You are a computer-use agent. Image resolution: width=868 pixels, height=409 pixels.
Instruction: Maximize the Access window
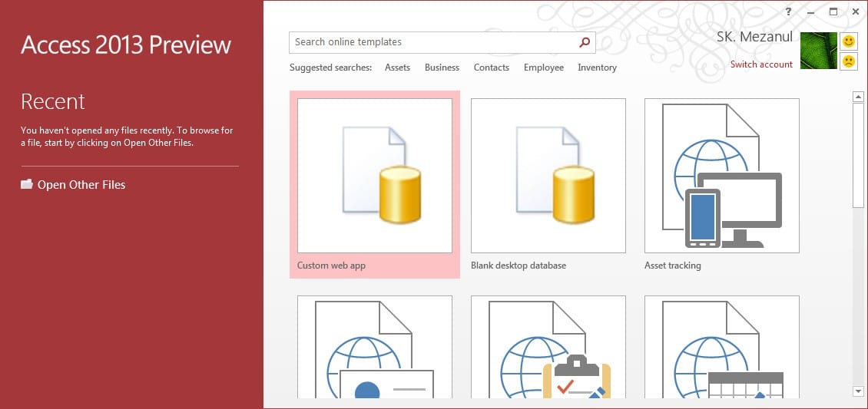click(833, 12)
